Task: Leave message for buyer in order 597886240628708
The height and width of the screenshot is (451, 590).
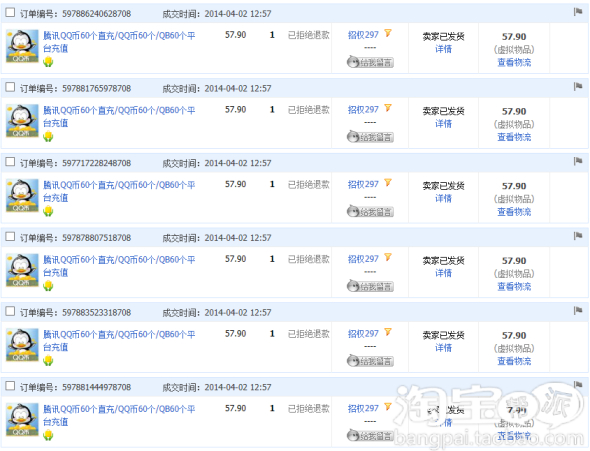Action: pos(370,62)
